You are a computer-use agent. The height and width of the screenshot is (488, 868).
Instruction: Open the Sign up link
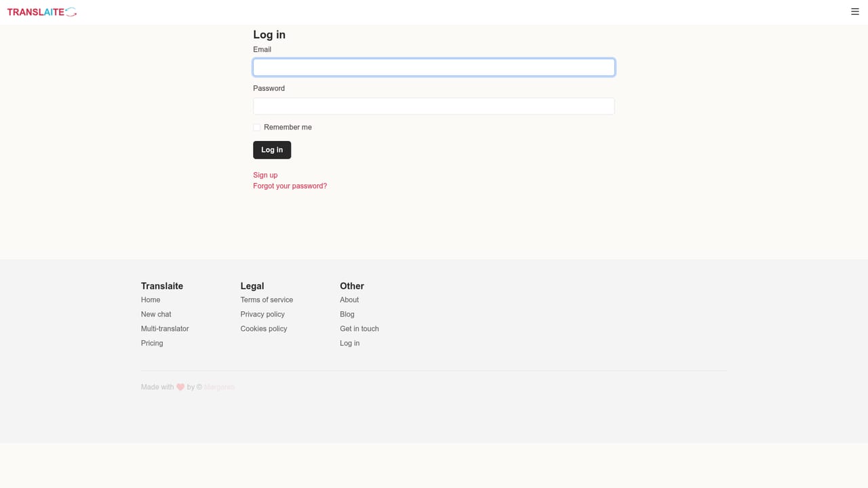265,175
